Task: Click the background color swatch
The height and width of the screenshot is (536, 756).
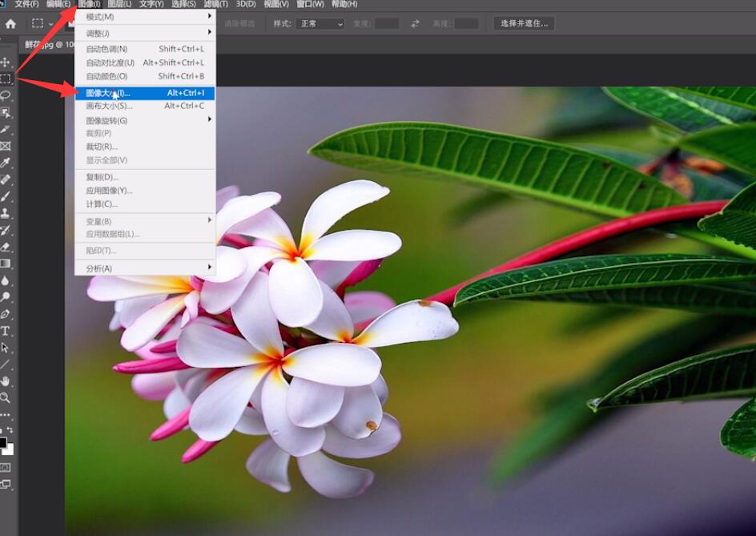Action: [x=10, y=450]
